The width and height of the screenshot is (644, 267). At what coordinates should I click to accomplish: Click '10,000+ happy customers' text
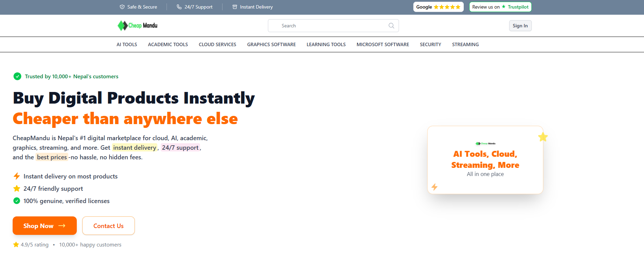(90, 244)
